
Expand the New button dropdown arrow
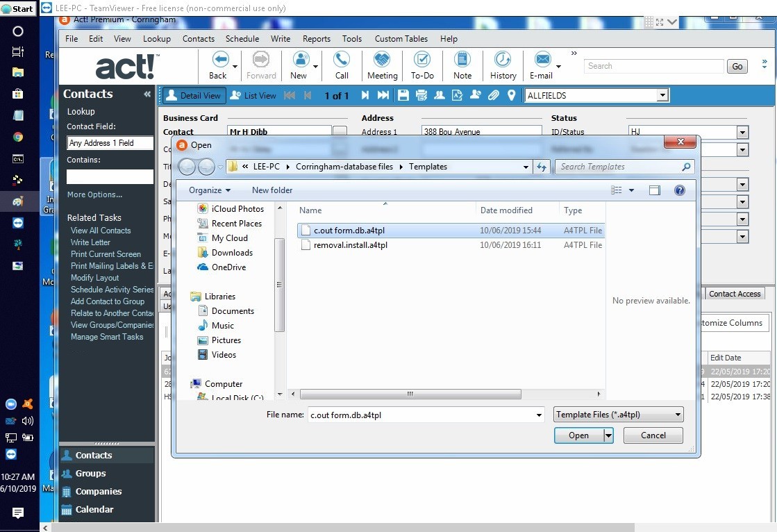click(315, 67)
